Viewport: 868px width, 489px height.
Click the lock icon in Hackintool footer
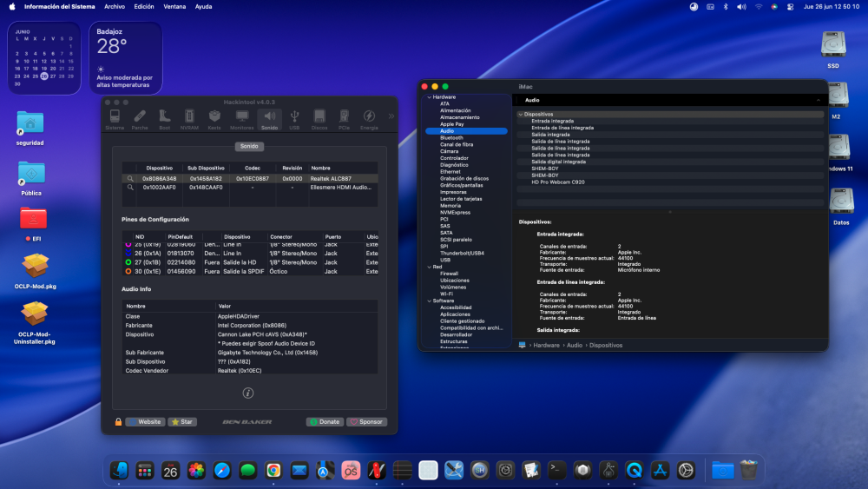(x=118, y=422)
